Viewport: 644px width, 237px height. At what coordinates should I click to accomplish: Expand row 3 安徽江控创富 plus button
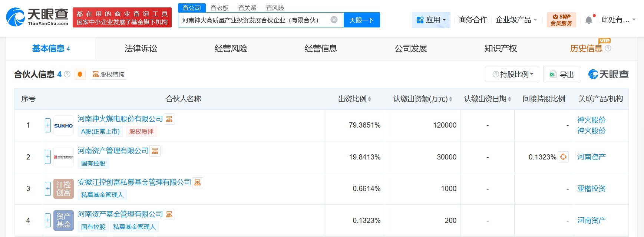point(48,189)
